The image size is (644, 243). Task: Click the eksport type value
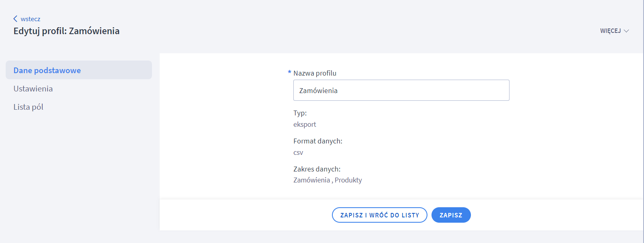(x=305, y=124)
